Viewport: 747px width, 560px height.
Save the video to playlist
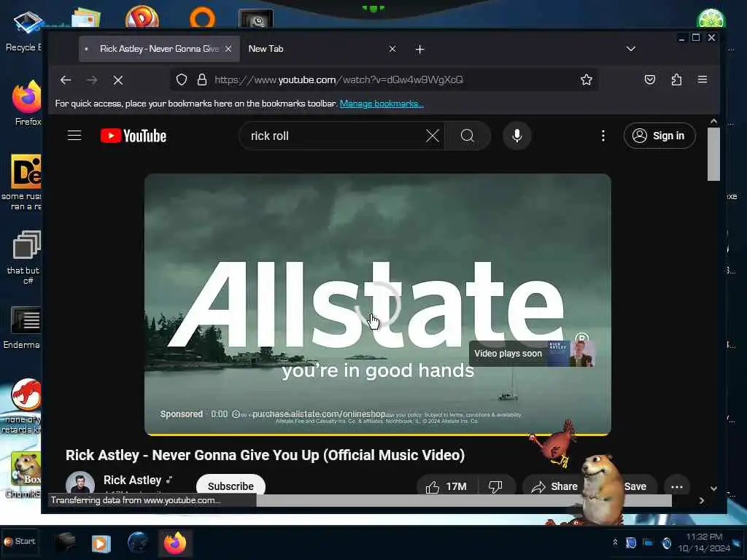click(635, 486)
